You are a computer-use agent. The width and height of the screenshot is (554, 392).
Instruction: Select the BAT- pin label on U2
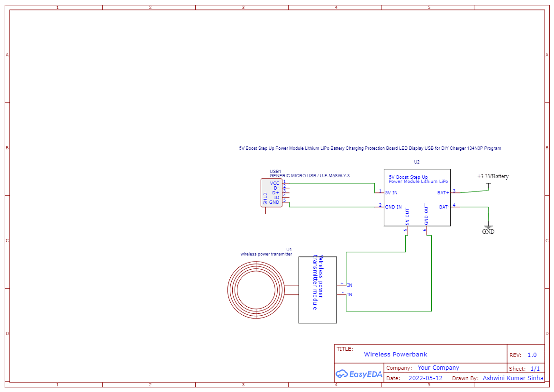click(444, 207)
